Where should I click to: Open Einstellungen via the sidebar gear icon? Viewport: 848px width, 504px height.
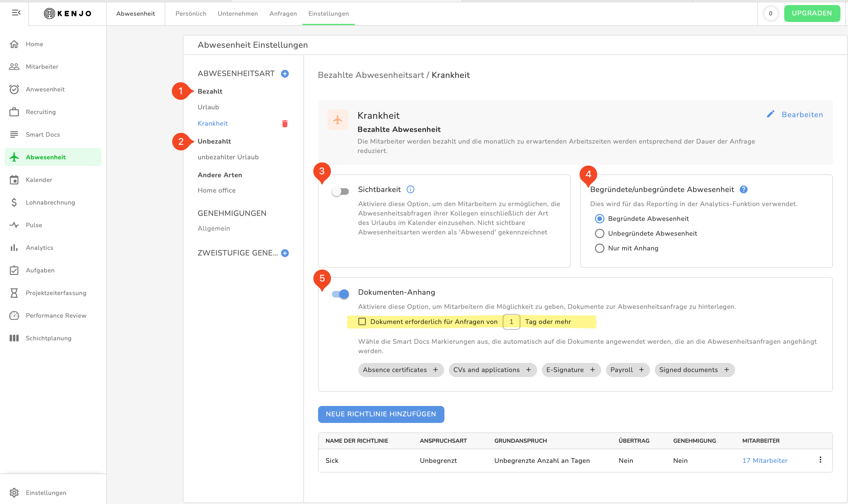pos(14,492)
